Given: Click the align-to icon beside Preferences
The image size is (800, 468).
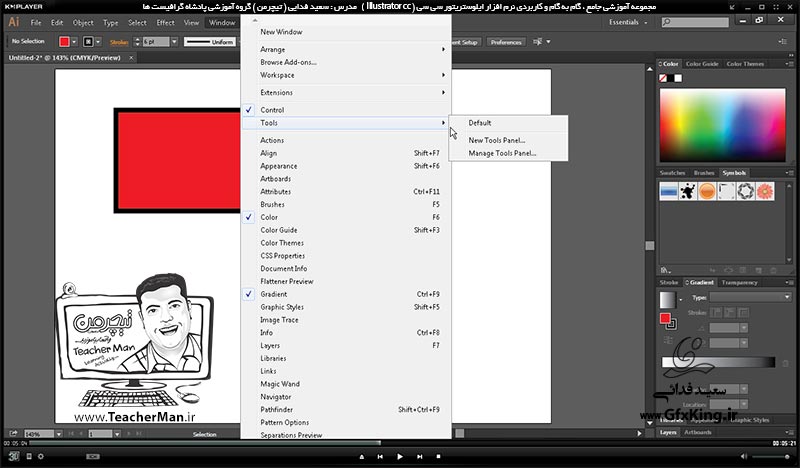Looking at the screenshot, I should pos(537,42).
